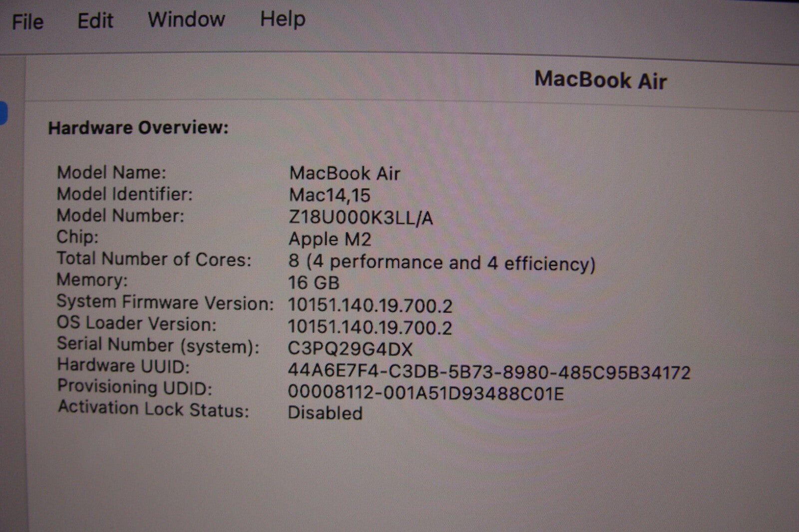Click the OS Loader Version number
This screenshot has height=532, width=799.
(370, 327)
